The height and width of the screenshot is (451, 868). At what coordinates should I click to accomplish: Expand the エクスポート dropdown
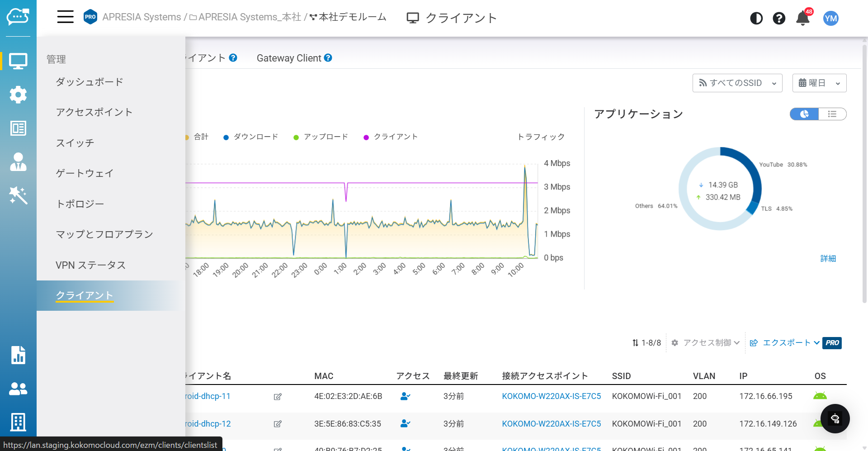click(786, 343)
